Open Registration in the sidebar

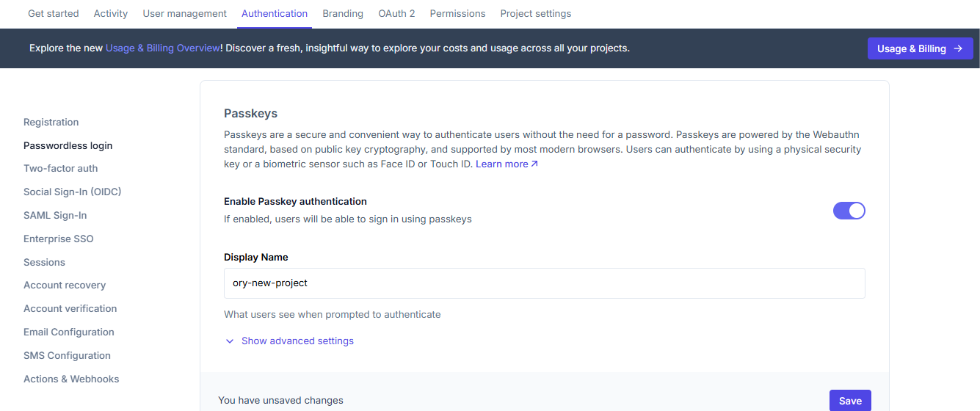[x=51, y=123]
